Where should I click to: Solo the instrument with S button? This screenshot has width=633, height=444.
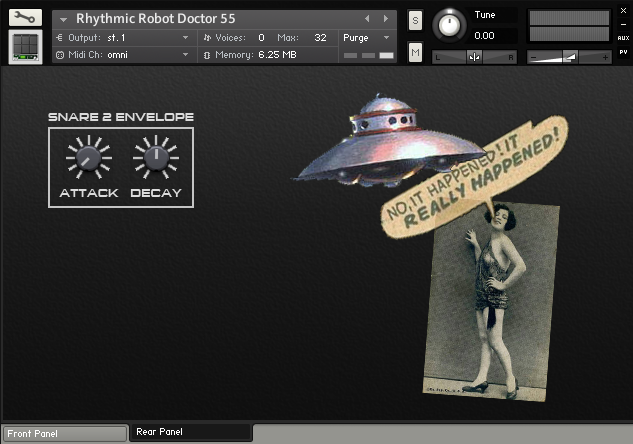415,20
